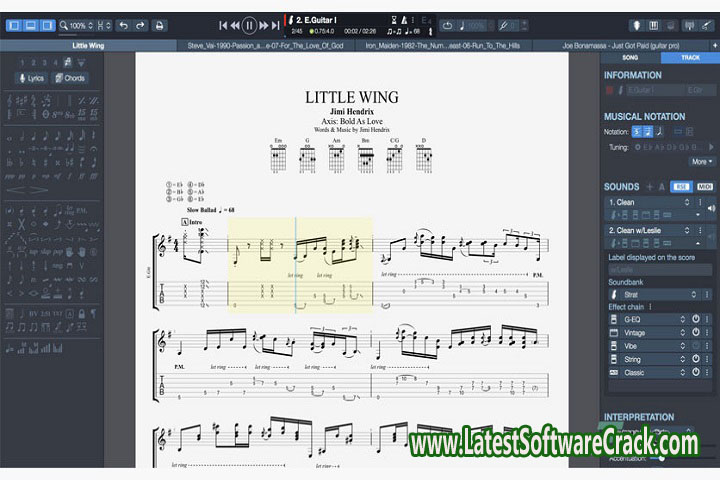Open the Chords panel
Image resolution: width=720 pixels, height=480 pixels.
pos(71,78)
